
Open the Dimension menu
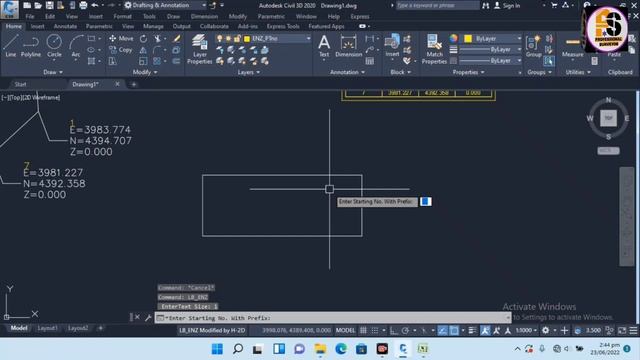(x=204, y=16)
